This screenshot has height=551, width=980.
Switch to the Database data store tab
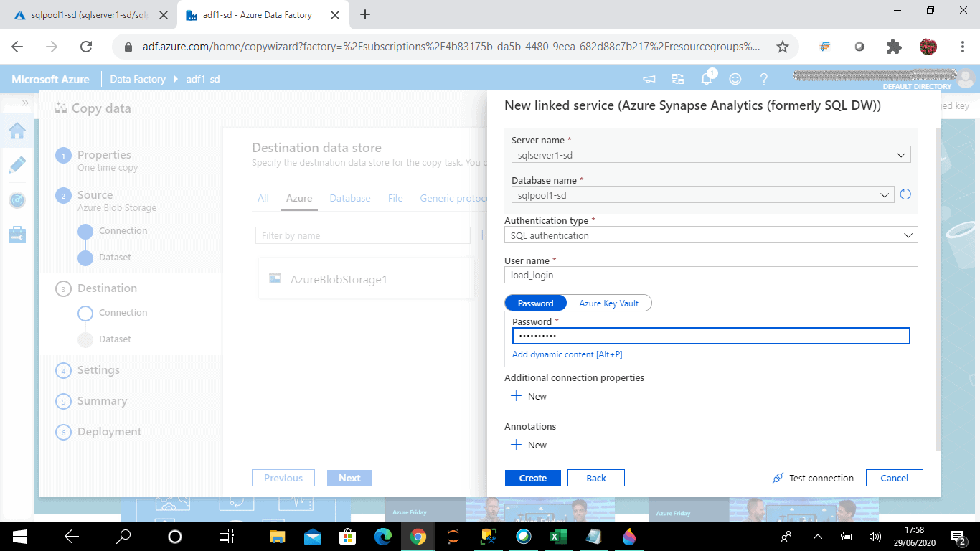pyautogui.click(x=350, y=198)
